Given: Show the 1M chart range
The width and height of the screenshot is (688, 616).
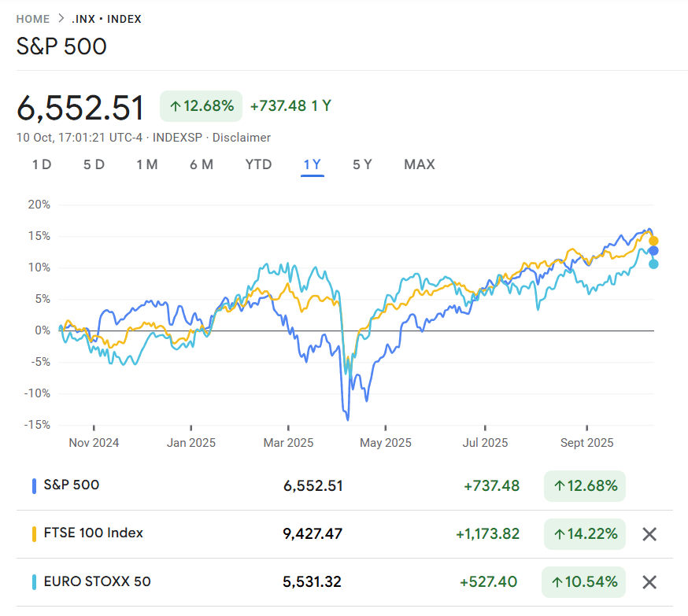Looking at the screenshot, I should click(x=146, y=164).
